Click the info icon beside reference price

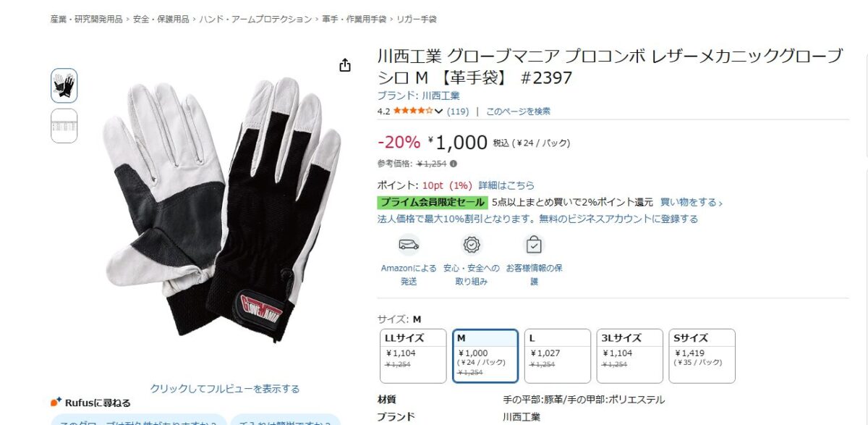(x=454, y=164)
